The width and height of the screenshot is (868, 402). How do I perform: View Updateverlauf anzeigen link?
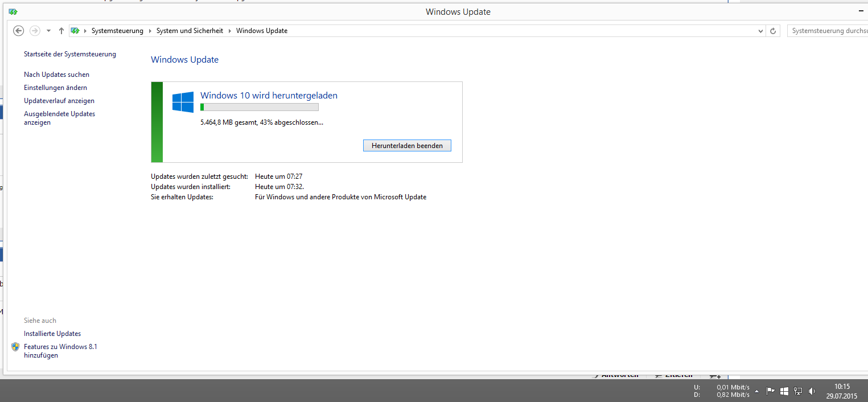[x=59, y=101]
